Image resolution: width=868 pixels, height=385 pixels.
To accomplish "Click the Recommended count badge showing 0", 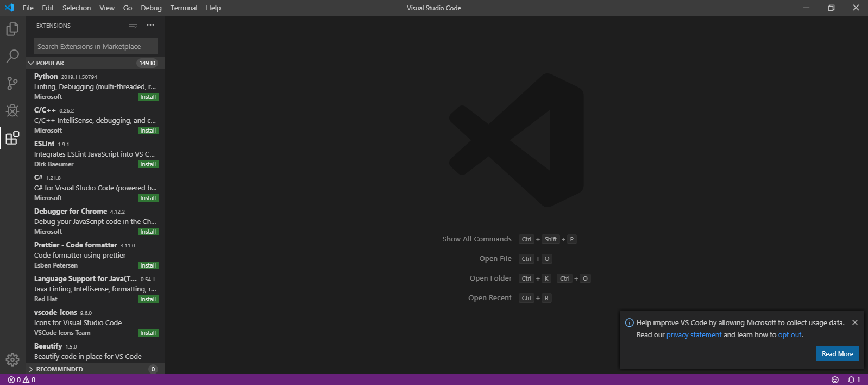I will (x=153, y=369).
